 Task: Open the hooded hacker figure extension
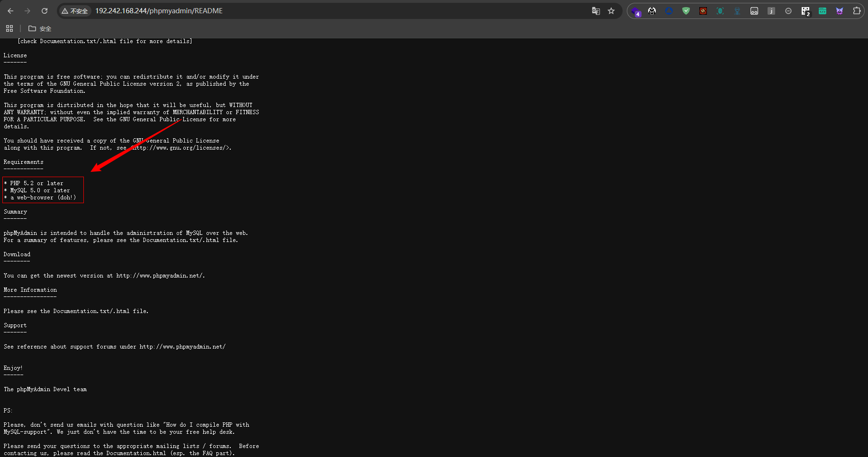coord(652,11)
